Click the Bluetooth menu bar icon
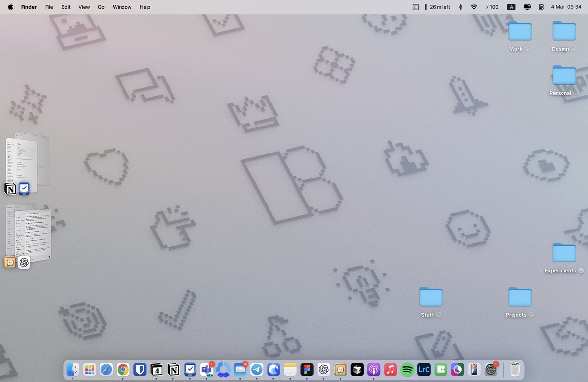The height and width of the screenshot is (382, 588). [460, 7]
